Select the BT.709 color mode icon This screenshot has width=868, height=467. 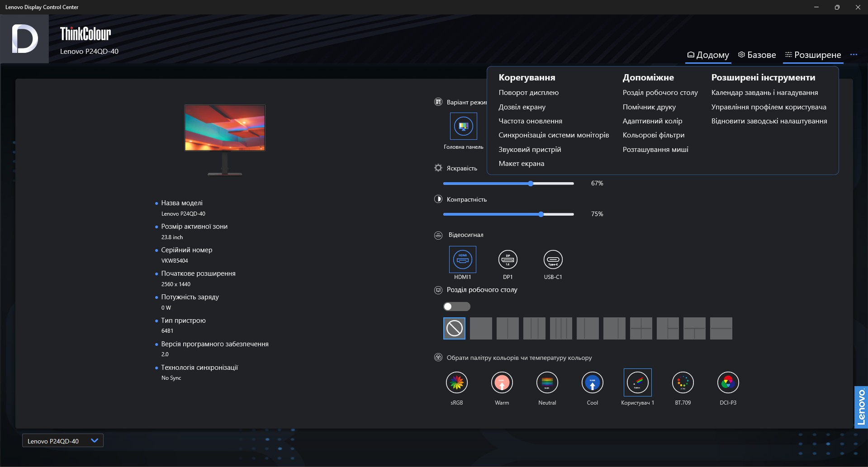(x=683, y=382)
